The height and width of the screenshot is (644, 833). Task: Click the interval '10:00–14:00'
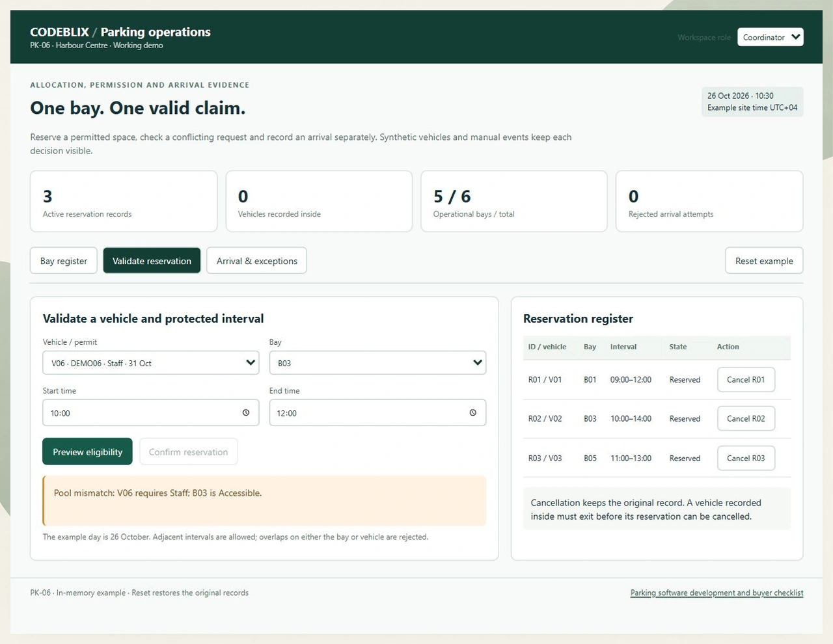click(631, 419)
